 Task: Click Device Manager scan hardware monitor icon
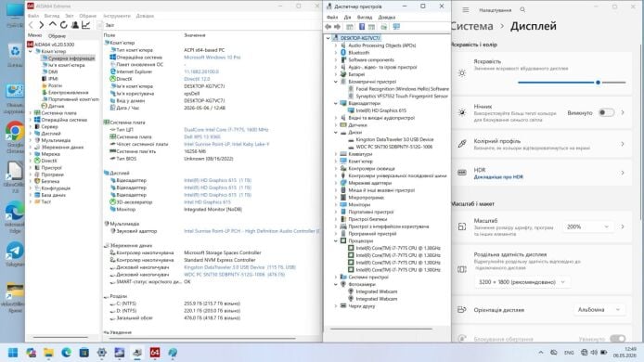click(396, 27)
